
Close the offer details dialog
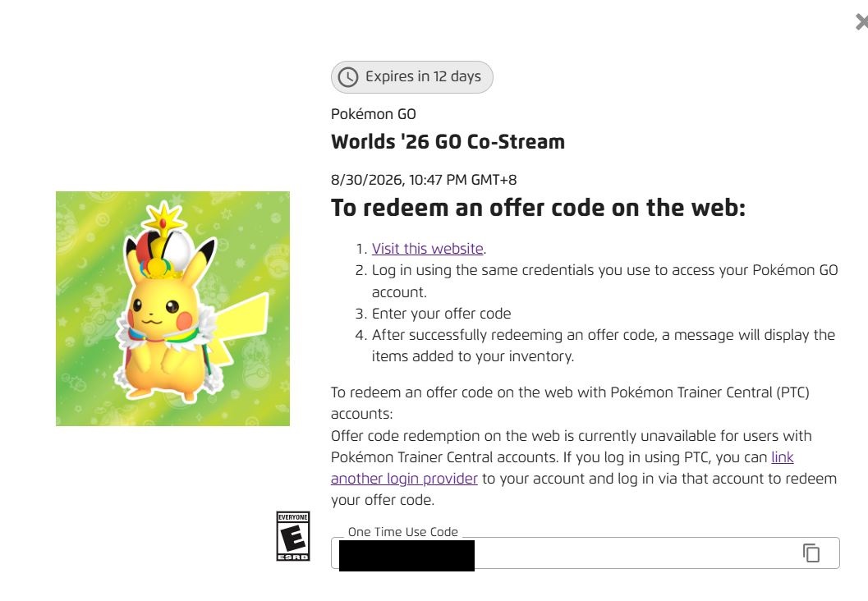point(862,22)
